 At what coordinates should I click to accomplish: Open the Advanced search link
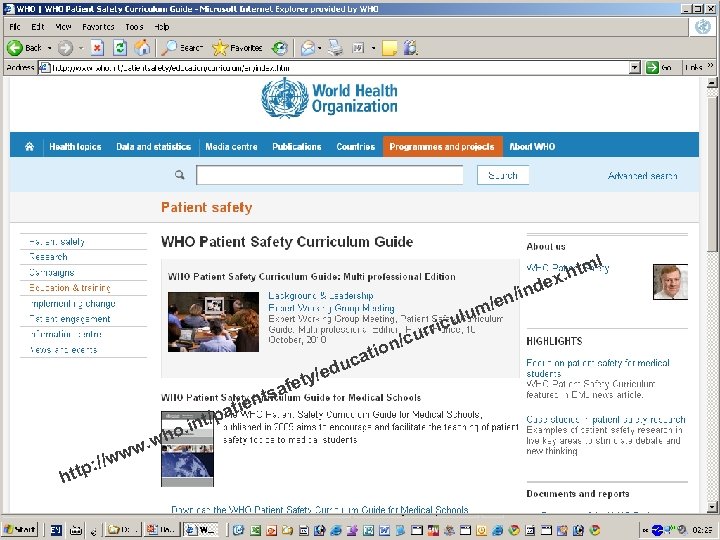(642, 175)
